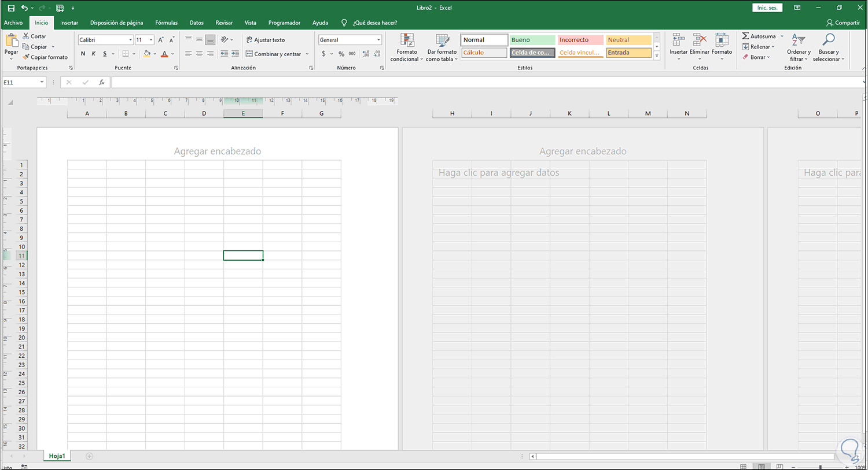Open the Archivo menu
Screen dimensions: 868x470
click(x=13, y=23)
